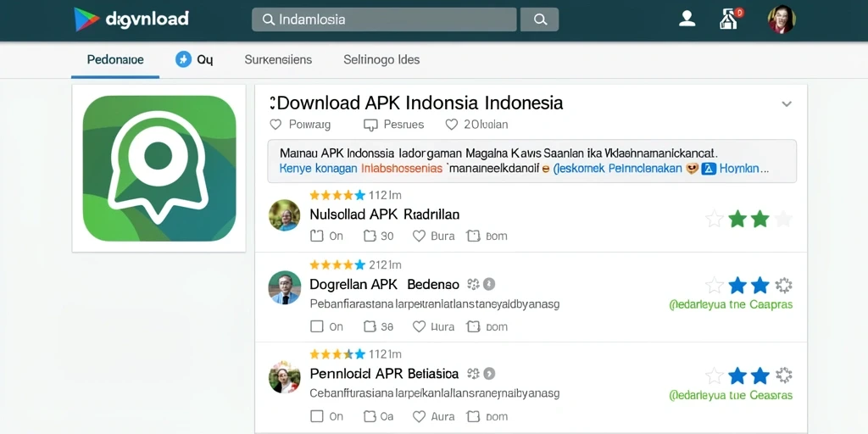Click the blue A badge icon in description
868x434 pixels.
point(709,169)
